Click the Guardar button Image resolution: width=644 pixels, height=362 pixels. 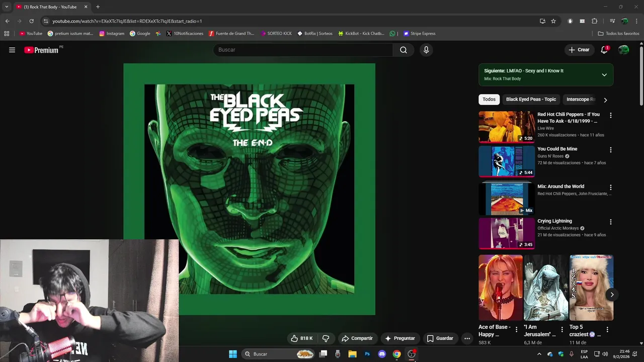440,338
